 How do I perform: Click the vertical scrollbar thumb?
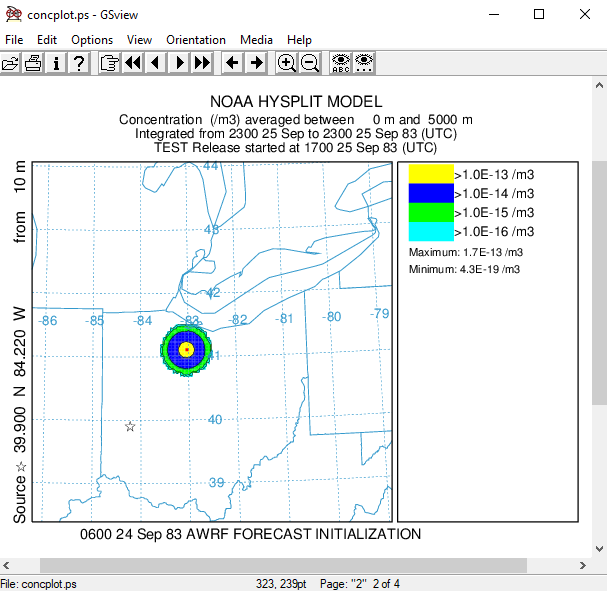(x=599, y=283)
